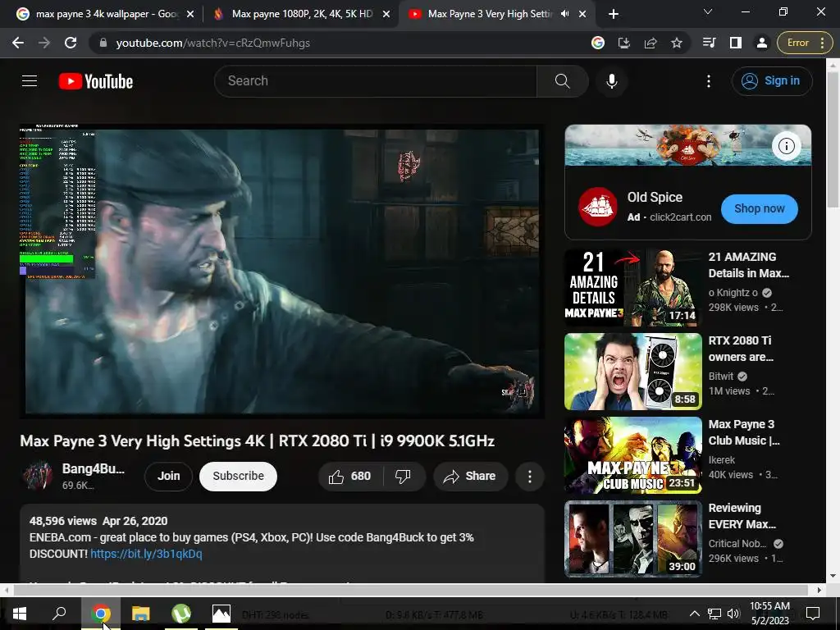Viewport: 840px width, 630px height.
Task: Open RTX 2080 Ti owners video thumbnail
Action: point(632,372)
